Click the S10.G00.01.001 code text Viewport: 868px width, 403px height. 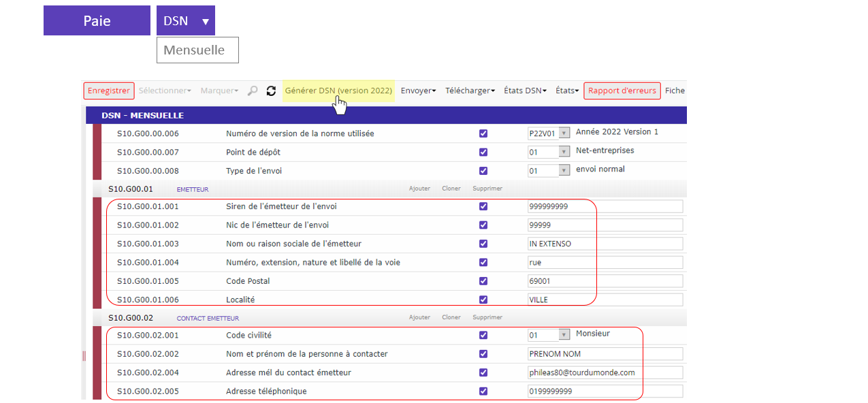pos(148,206)
